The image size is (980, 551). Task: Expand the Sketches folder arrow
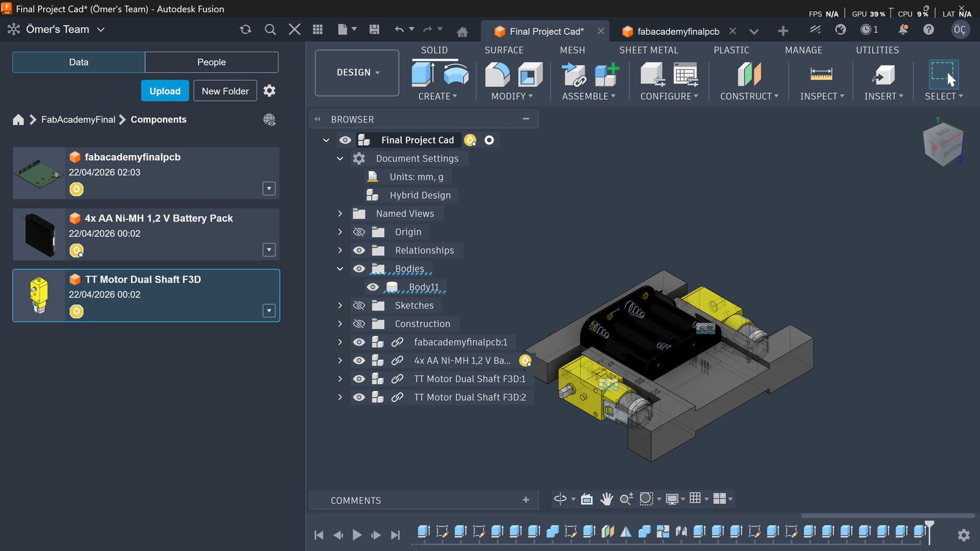pos(340,305)
